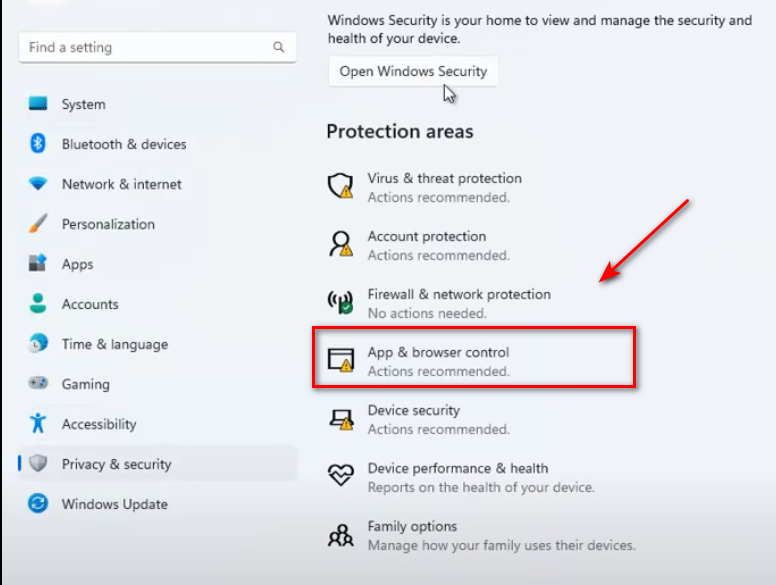
Task: Open the System settings category
Action: point(83,104)
